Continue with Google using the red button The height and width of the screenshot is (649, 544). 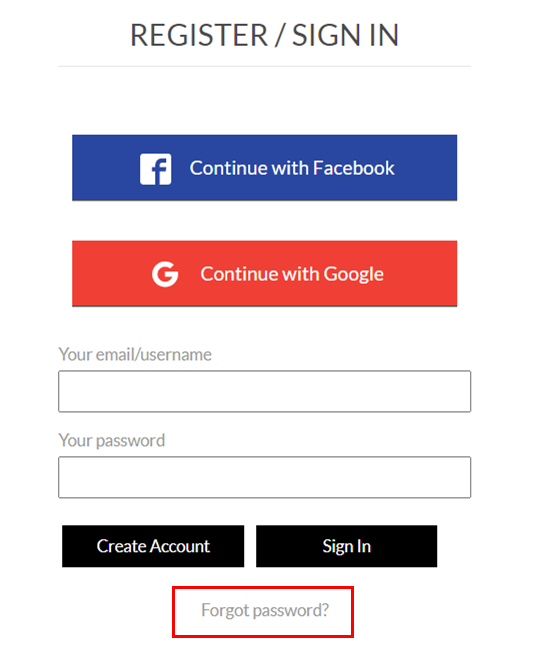(265, 274)
